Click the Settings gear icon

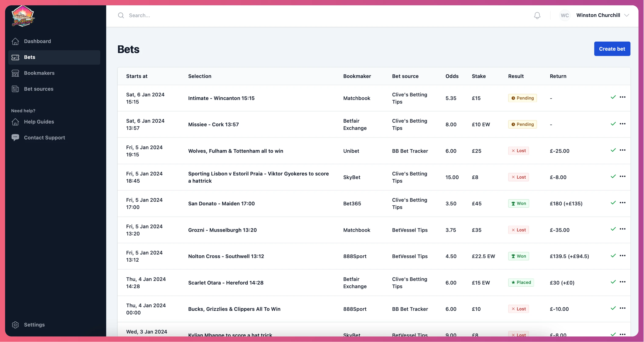[15, 325]
